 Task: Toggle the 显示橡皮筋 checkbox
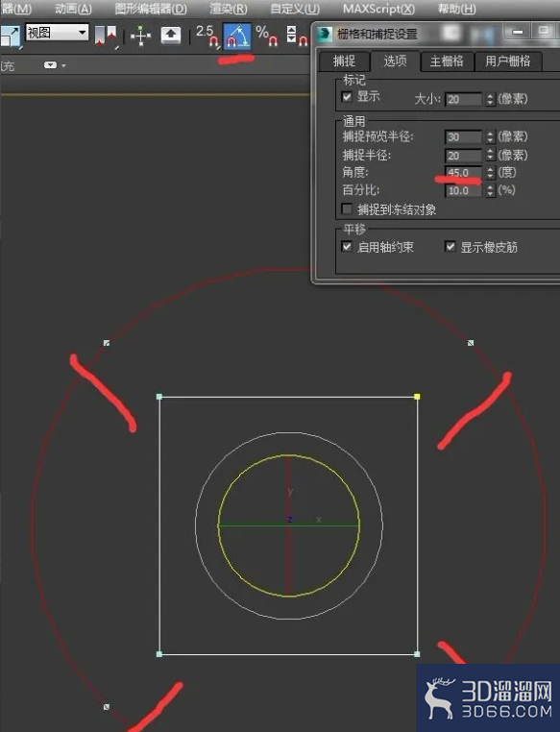pyautogui.click(x=450, y=247)
